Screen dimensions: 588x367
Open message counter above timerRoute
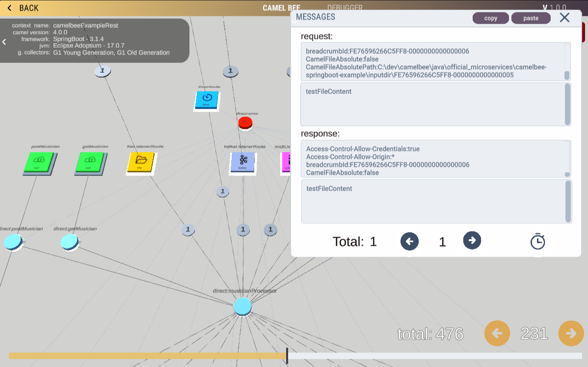(230, 71)
